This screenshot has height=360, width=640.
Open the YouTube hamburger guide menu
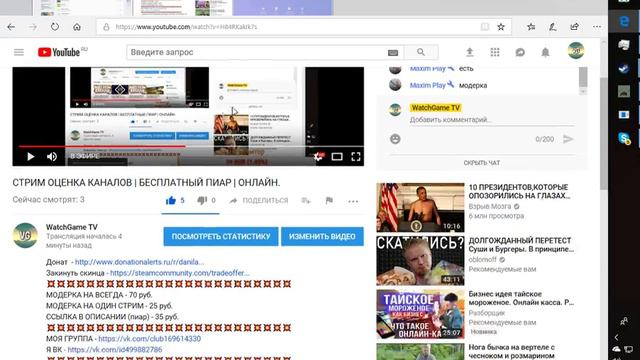(x=19, y=52)
